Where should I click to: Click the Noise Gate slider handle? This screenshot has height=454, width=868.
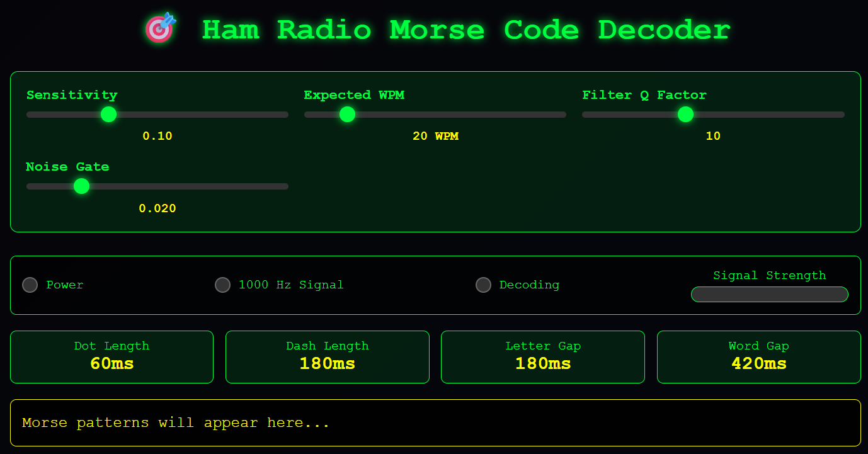click(x=81, y=186)
